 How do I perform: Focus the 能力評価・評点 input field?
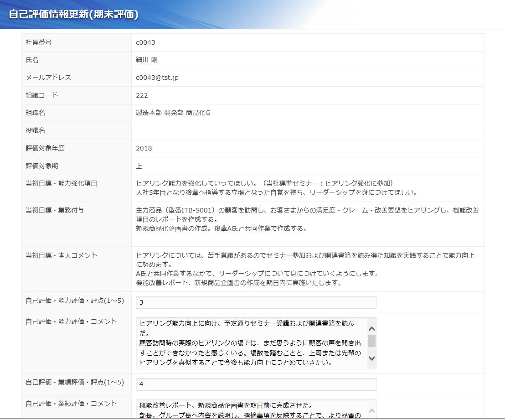pyautogui.click(x=256, y=302)
